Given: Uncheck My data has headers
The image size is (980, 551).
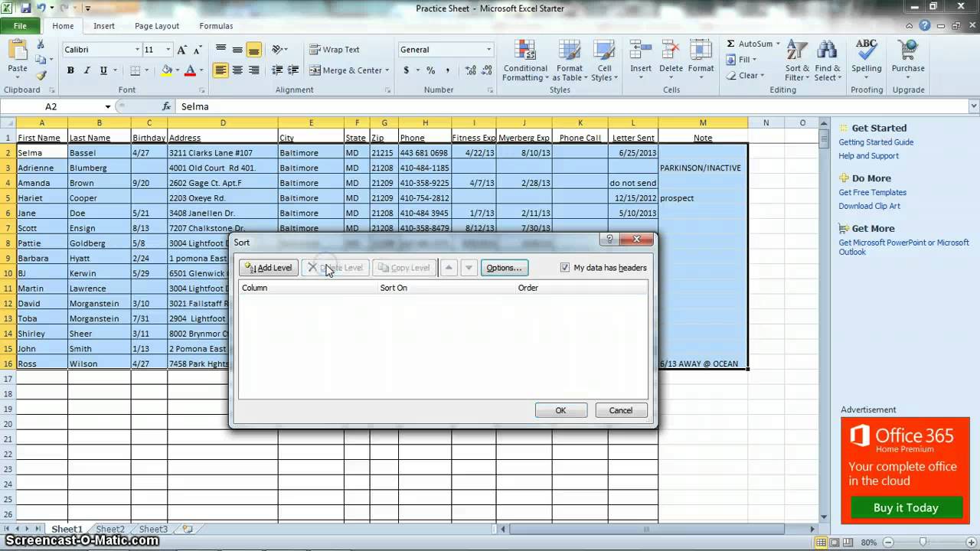Looking at the screenshot, I should point(565,267).
